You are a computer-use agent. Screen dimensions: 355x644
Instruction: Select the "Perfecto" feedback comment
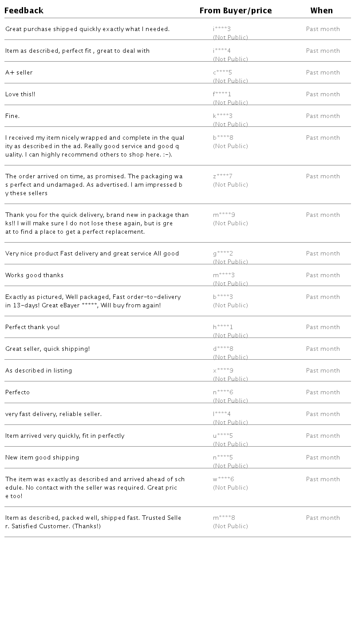(18, 393)
